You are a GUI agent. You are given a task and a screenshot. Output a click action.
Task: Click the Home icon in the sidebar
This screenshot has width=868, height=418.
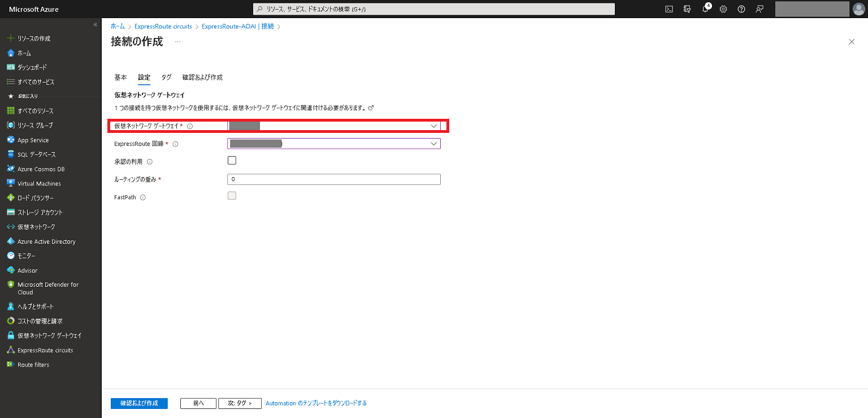pyautogui.click(x=10, y=53)
